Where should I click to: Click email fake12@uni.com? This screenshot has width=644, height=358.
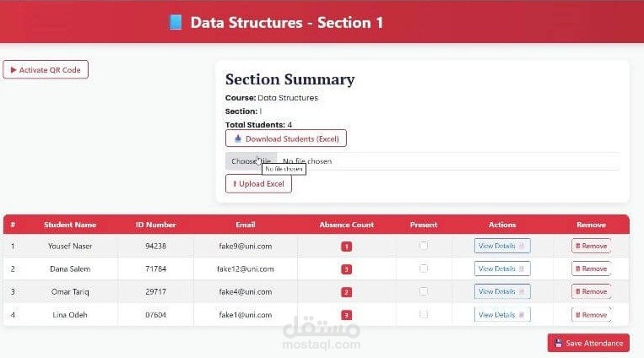pyautogui.click(x=246, y=268)
